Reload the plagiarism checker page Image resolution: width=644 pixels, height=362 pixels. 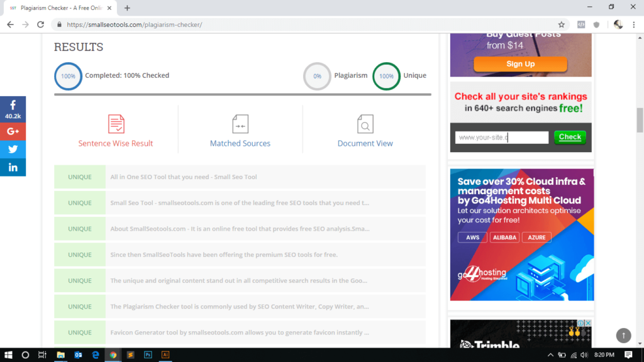click(x=41, y=25)
